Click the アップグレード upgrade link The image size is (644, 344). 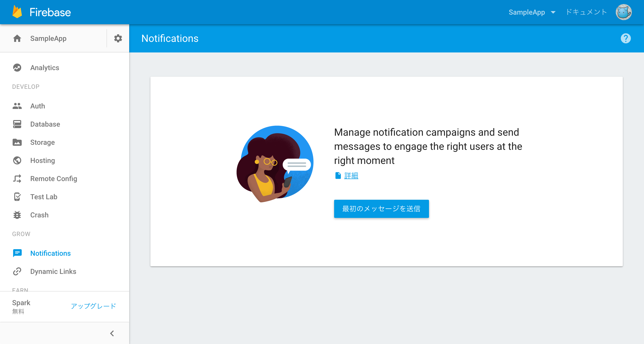[93, 306]
